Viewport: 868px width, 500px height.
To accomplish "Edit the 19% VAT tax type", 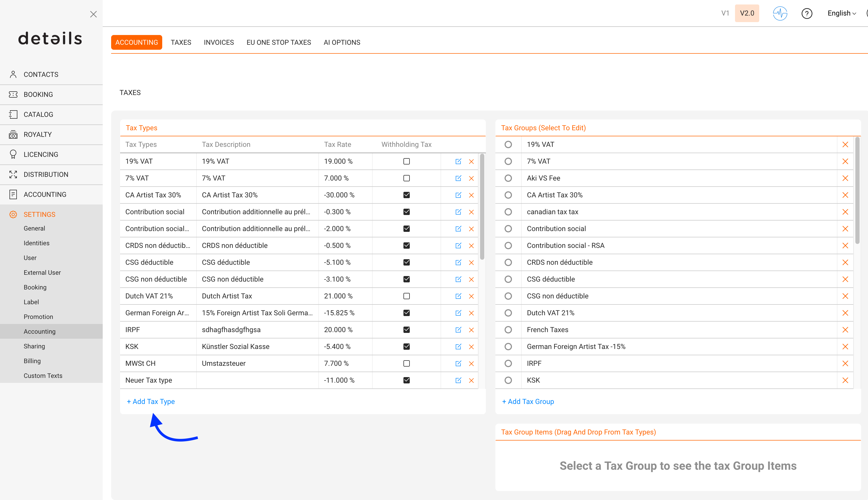I will tap(458, 161).
